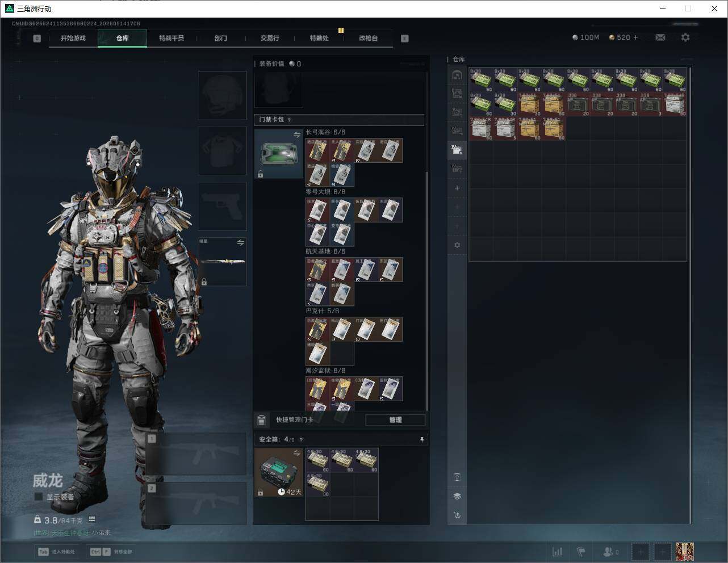Select the safe box showing 42天

278,472
